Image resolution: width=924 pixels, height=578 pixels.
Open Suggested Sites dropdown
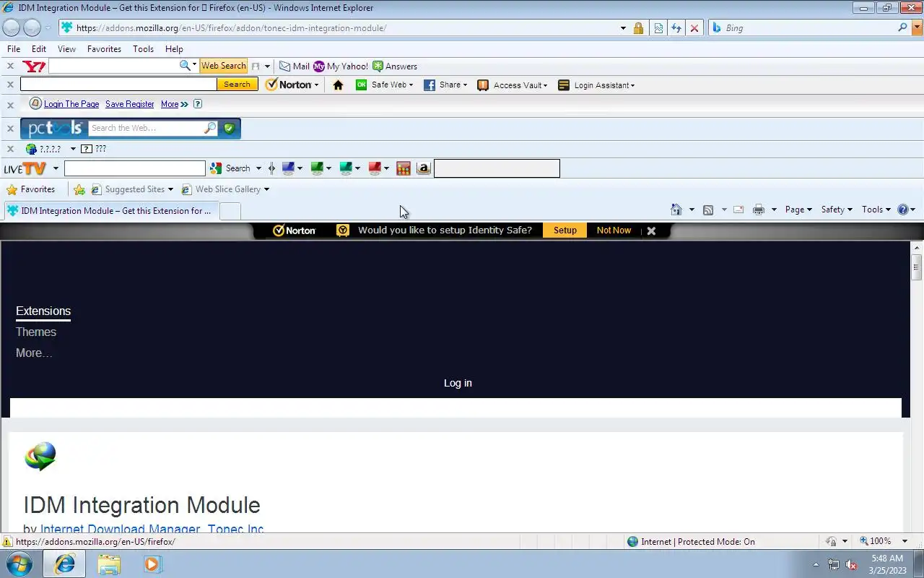(x=132, y=189)
